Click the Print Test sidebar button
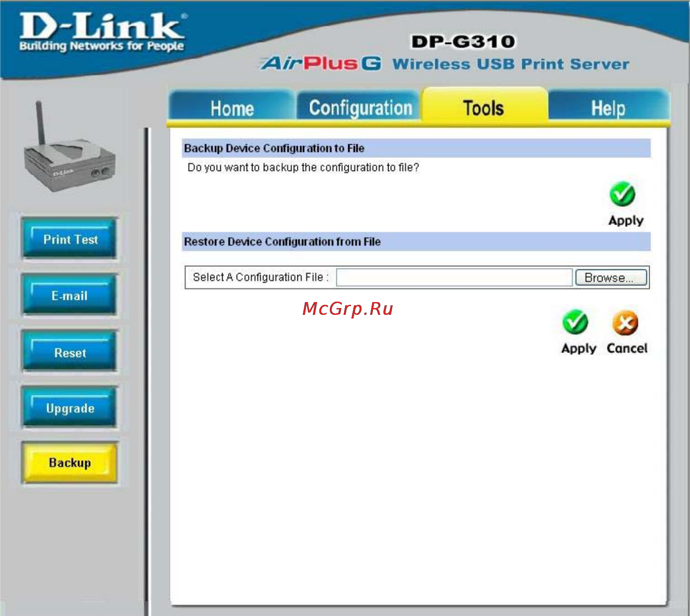This screenshot has width=690, height=616. tap(70, 239)
